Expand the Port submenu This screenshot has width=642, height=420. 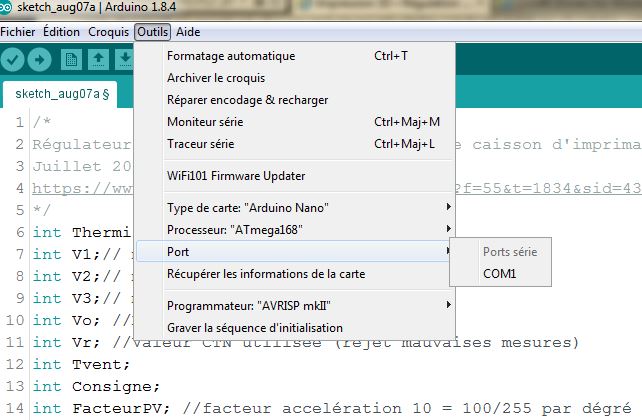[x=295, y=251]
